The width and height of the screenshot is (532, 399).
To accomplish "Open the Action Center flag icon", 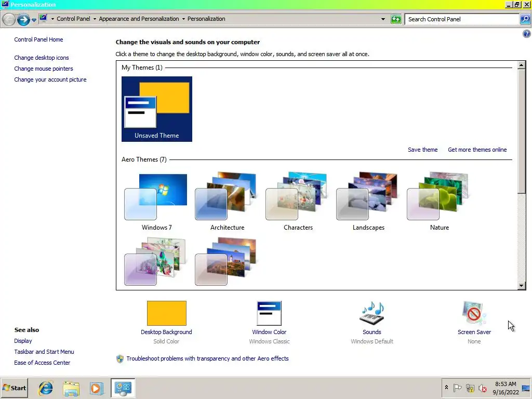I will 457,388.
